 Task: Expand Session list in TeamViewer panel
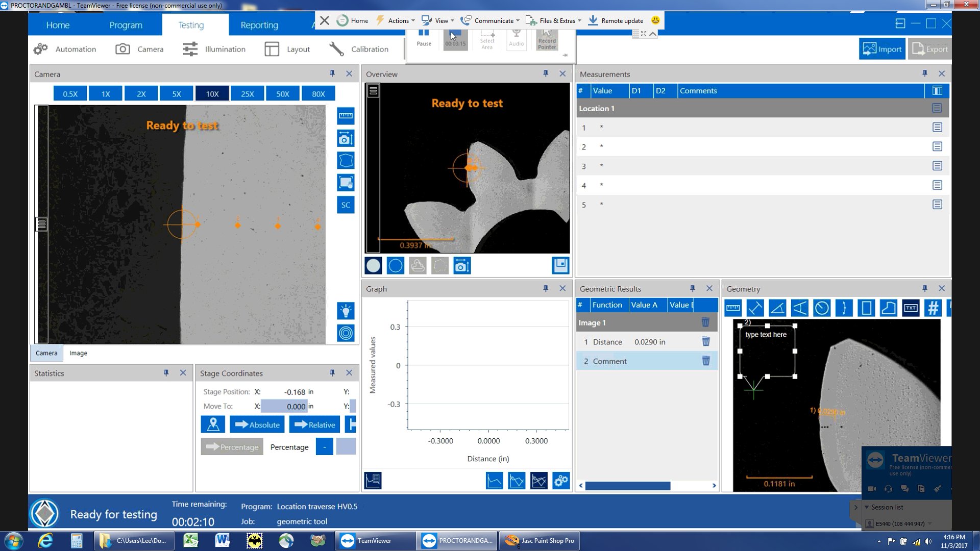tap(867, 507)
